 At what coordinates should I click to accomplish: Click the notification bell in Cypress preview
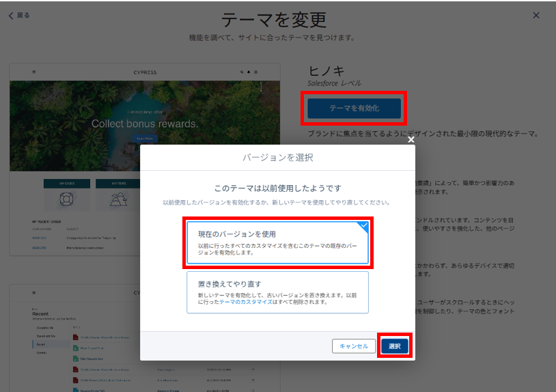(x=249, y=71)
